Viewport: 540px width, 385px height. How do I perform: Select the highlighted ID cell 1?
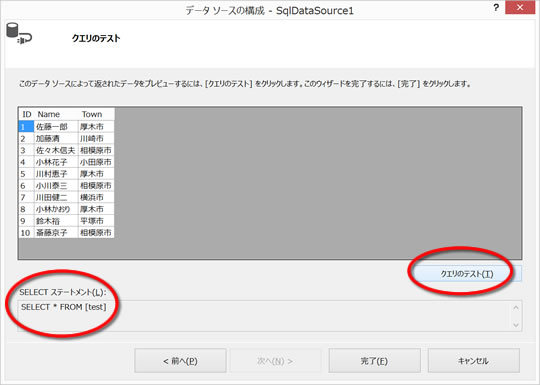(x=27, y=127)
